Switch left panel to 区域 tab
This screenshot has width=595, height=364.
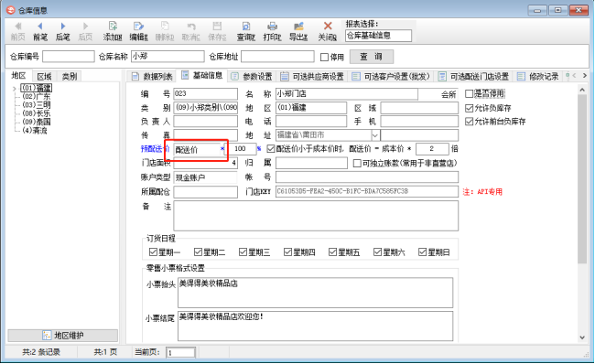(x=44, y=77)
